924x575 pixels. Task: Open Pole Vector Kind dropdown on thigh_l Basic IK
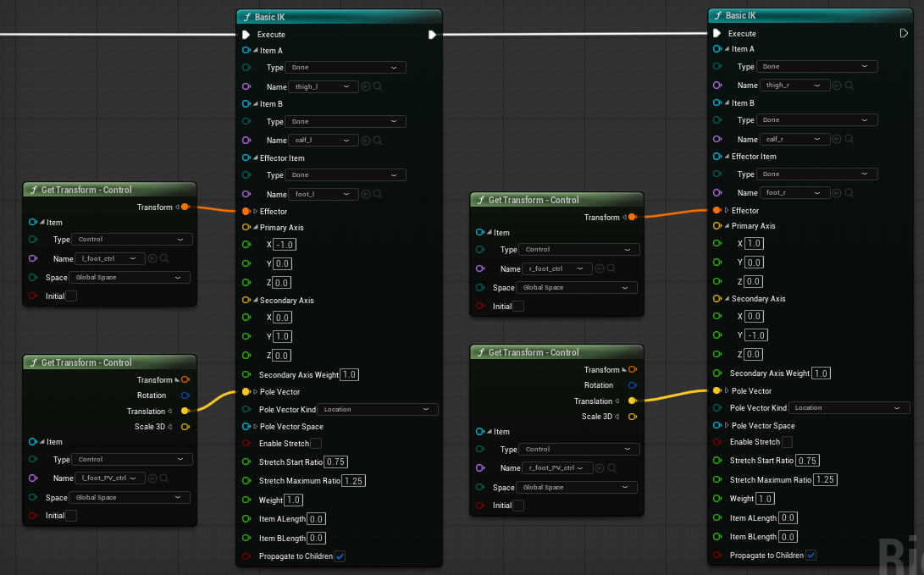pos(378,410)
